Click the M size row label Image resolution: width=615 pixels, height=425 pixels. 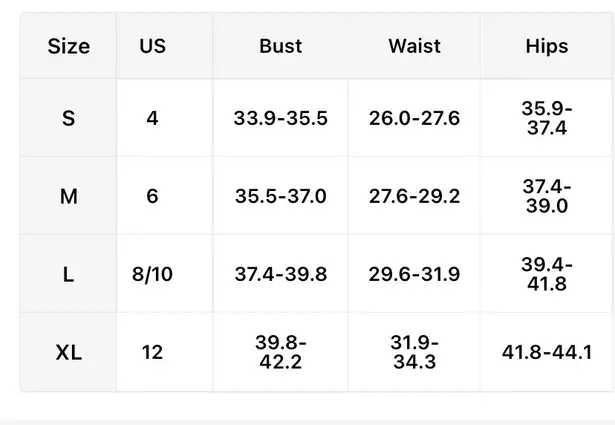click(x=68, y=196)
